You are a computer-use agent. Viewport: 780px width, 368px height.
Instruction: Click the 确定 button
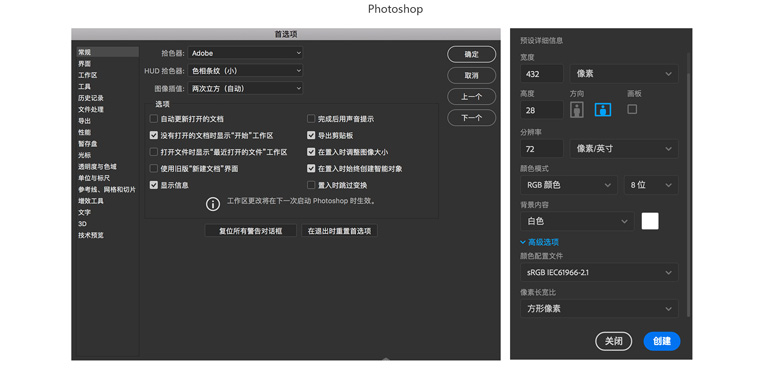coord(472,54)
